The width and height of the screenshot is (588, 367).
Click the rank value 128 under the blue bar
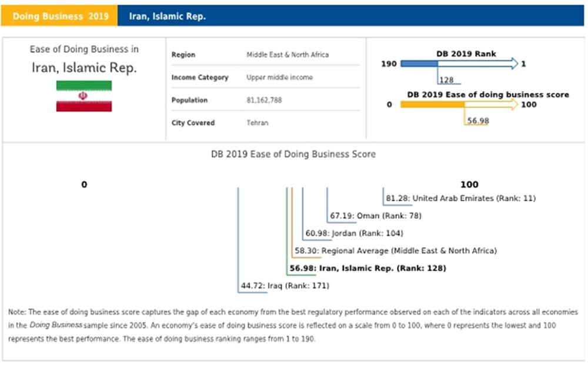446,80
